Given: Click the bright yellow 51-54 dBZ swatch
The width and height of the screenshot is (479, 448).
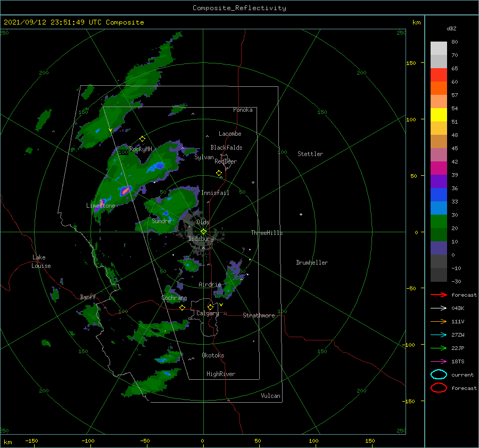Looking at the screenshot, I should [x=439, y=115].
